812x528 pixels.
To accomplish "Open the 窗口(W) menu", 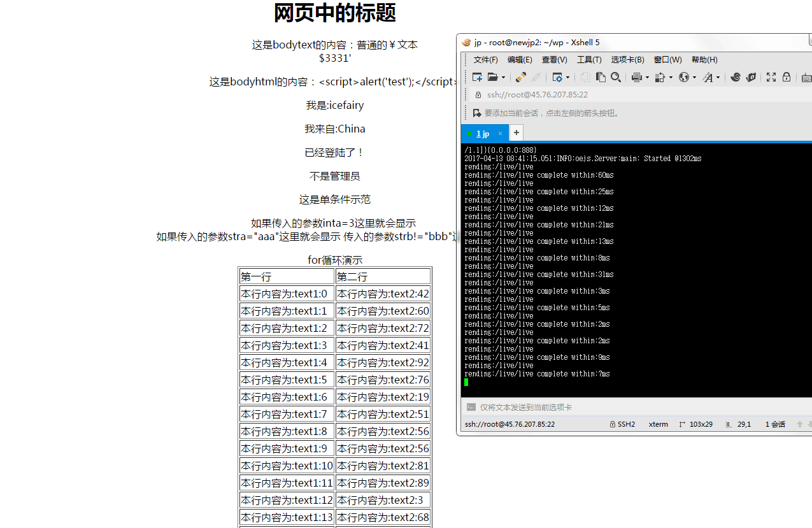I will (x=668, y=60).
